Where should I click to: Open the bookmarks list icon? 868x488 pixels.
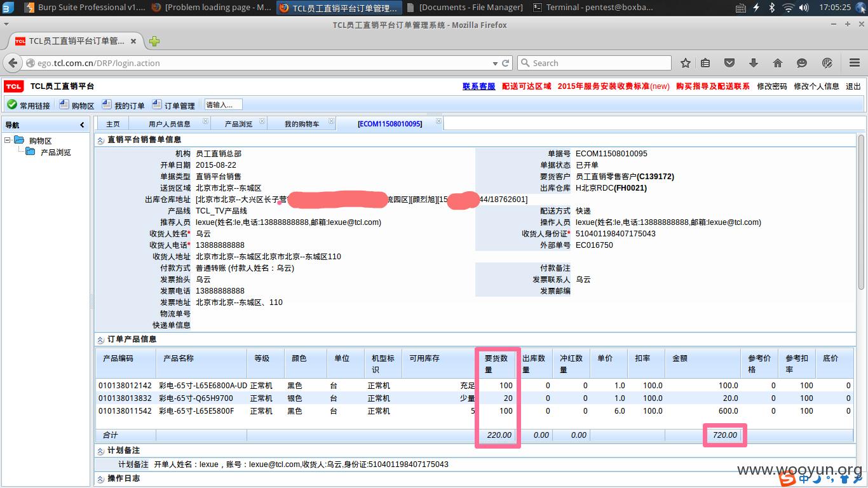pos(705,63)
